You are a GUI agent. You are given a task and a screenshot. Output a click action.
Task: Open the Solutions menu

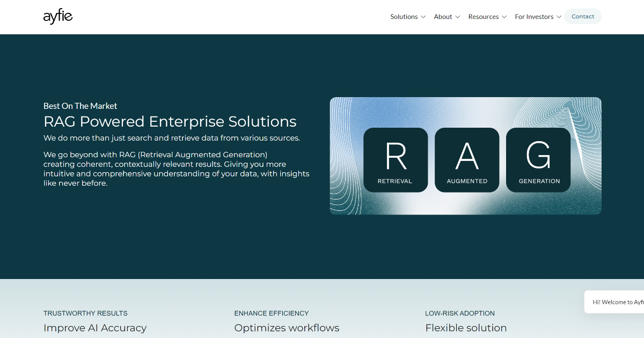404,17
